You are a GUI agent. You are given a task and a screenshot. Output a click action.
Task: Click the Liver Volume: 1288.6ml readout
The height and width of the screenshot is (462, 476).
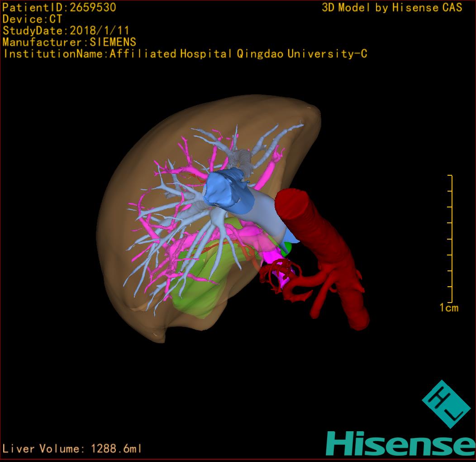point(72,449)
